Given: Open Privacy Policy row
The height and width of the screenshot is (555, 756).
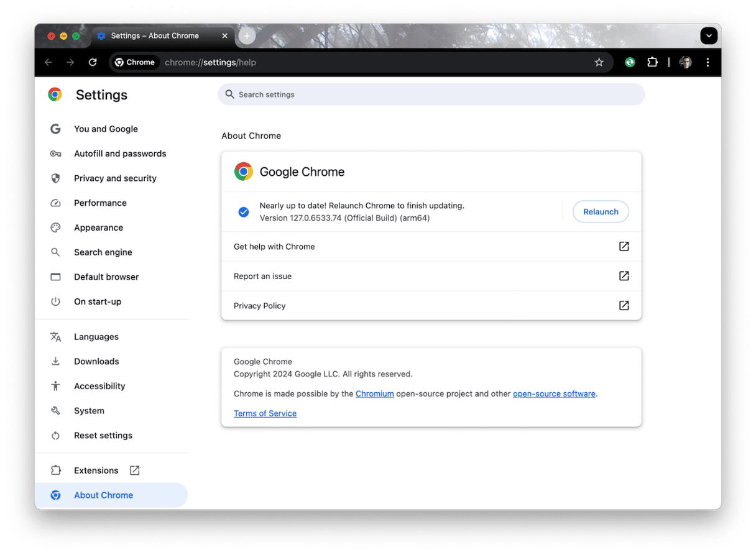Looking at the screenshot, I should pos(431,306).
